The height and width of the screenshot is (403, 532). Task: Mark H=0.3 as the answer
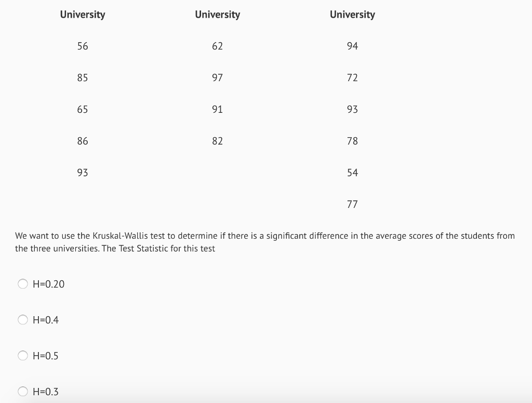(23, 392)
